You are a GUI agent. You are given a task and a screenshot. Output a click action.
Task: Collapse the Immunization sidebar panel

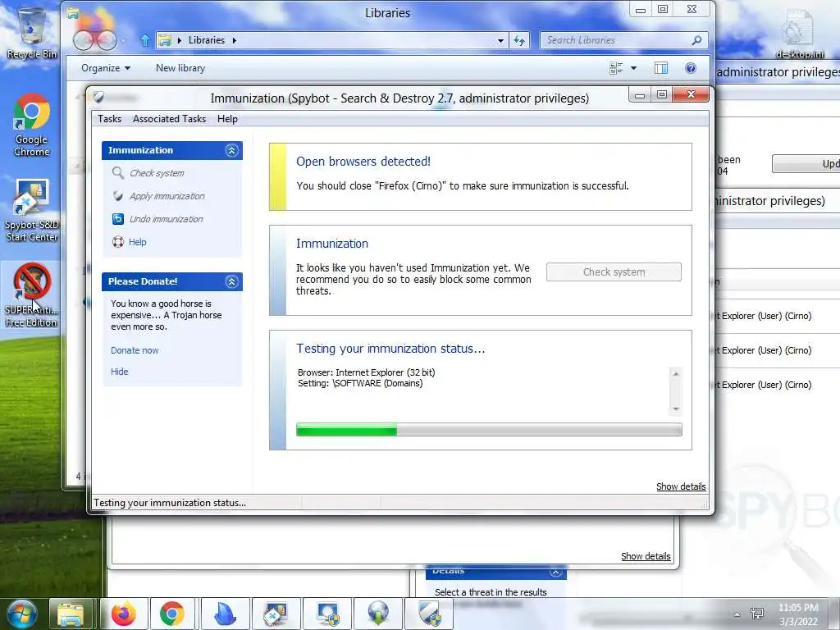[231, 150]
